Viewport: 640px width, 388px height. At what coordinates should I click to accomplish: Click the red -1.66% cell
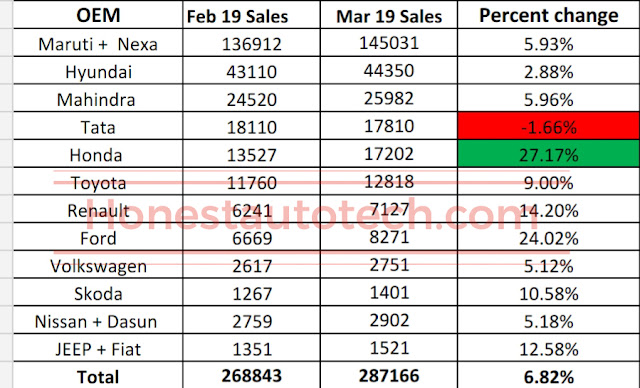coord(549,126)
